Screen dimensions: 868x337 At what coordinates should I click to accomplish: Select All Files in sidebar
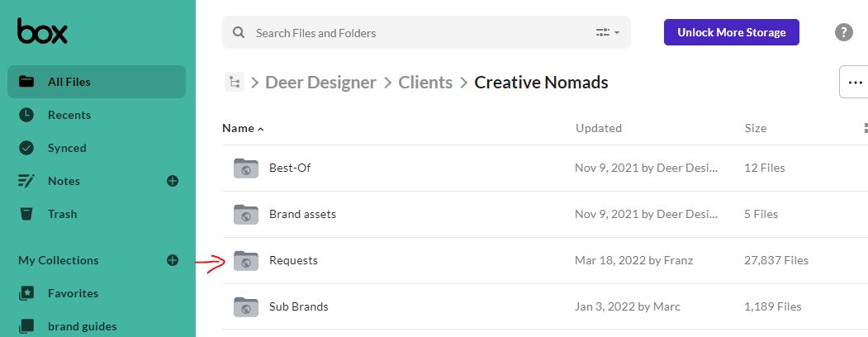pyautogui.click(x=69, y=82)
